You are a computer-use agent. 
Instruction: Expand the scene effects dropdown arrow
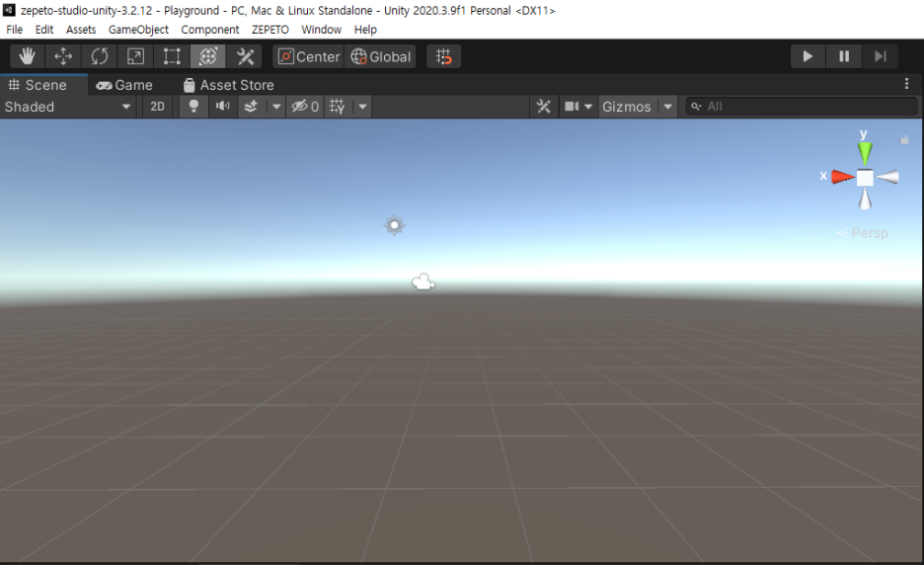coord(275,107)
